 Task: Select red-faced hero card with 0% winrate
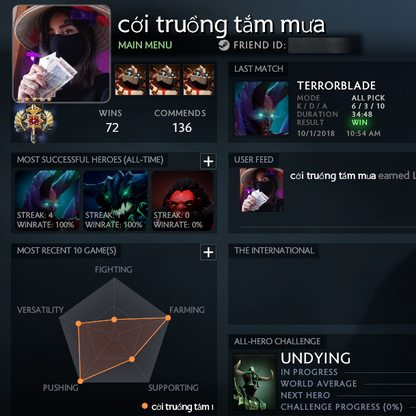(x=183, y=201)
